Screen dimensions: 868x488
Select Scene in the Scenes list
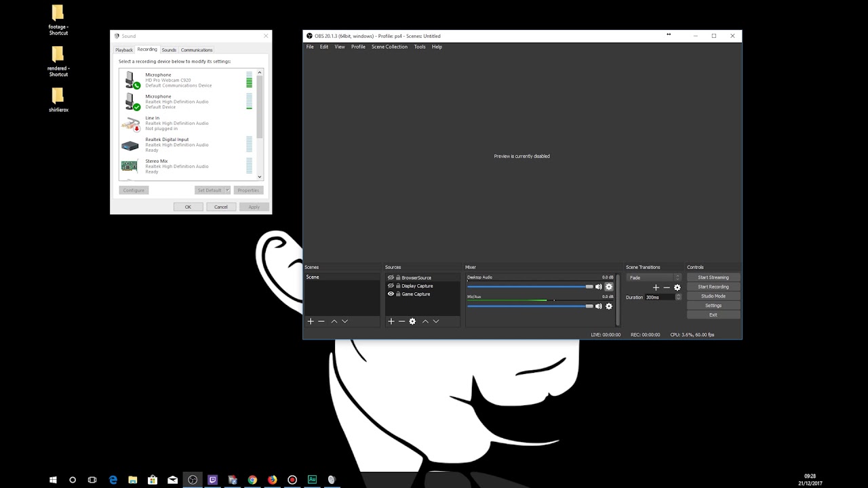click(x=342, y=277)
